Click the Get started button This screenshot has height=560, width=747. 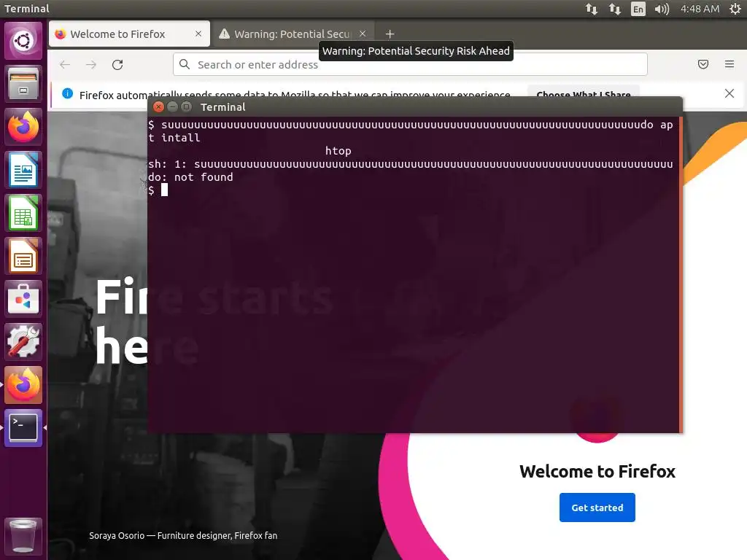click(x=597, y=507)
